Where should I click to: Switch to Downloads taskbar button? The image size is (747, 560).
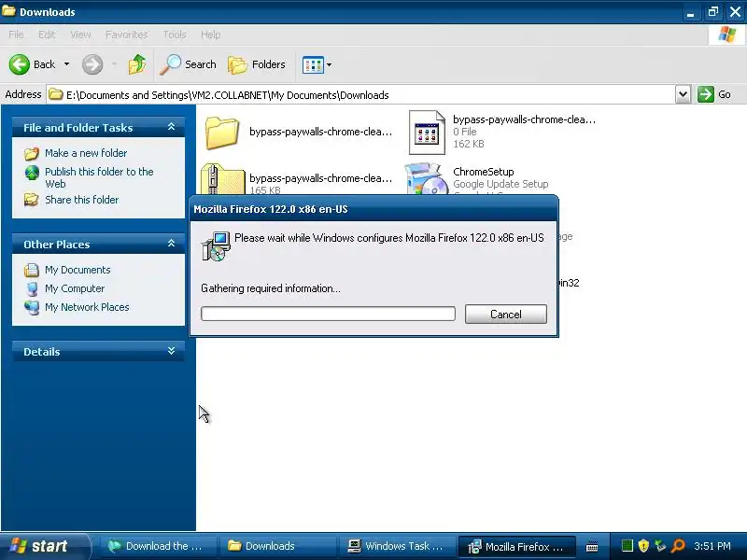276,546
